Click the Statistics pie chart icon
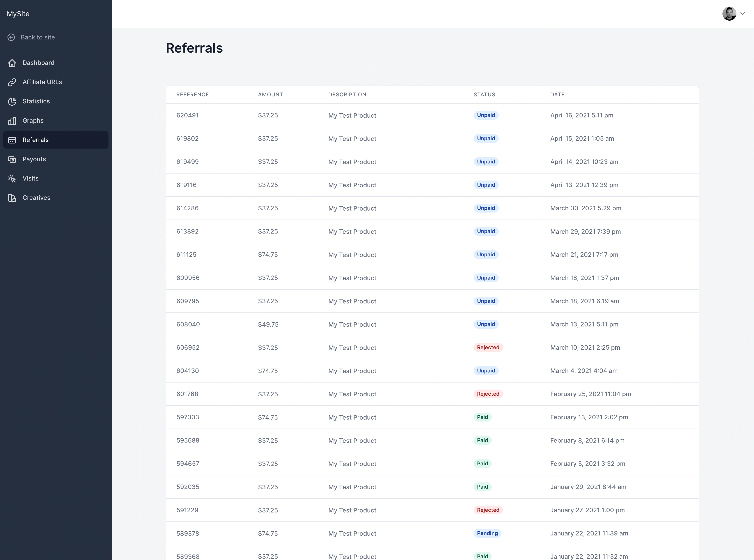Image resolution: width=754 pixels, height=560 pixels. coord(12,101)
